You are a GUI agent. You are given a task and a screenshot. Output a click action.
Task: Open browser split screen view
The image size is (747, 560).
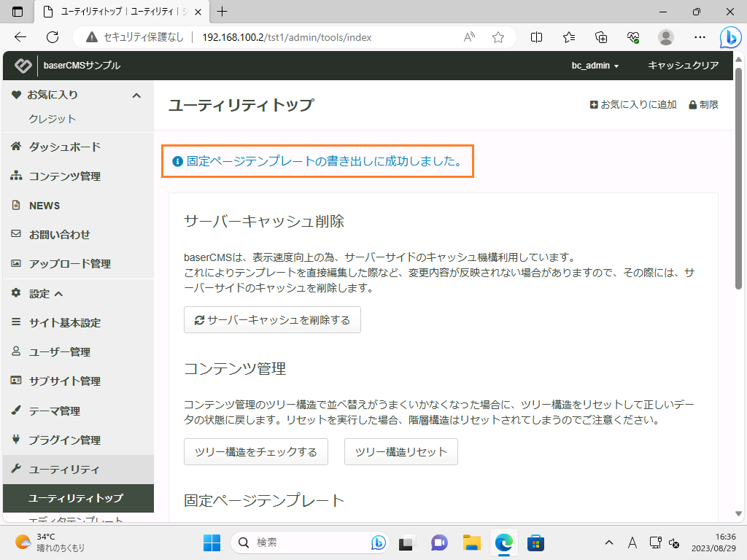click(536, 37)
